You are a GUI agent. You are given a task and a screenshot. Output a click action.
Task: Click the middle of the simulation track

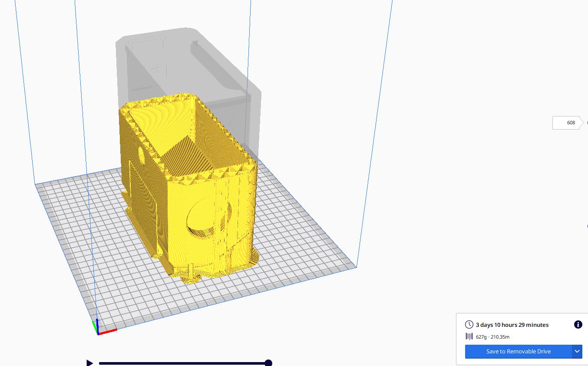click(183, 363)
